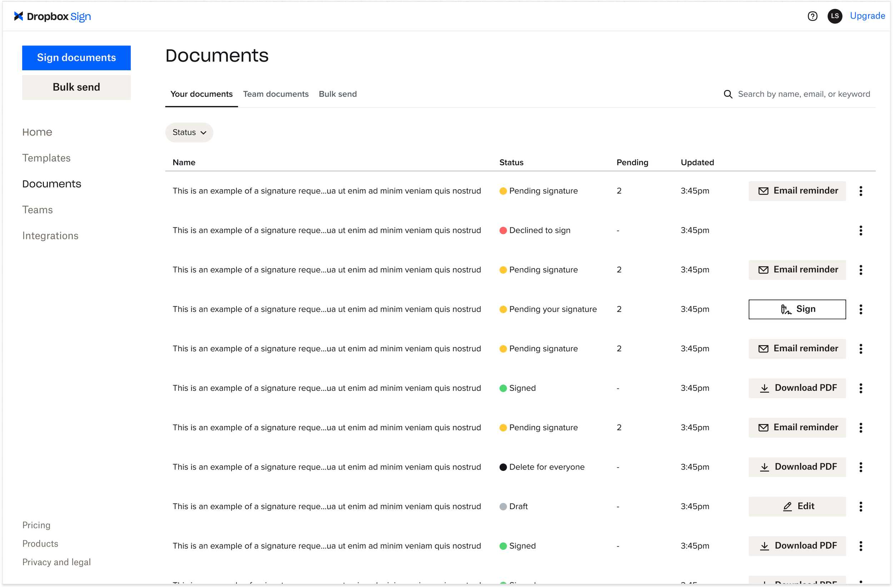The width and height of the screenshot is (893, 588).
Task: Click the Dropbox Sign logo
Action: click(x=53, y=16)
